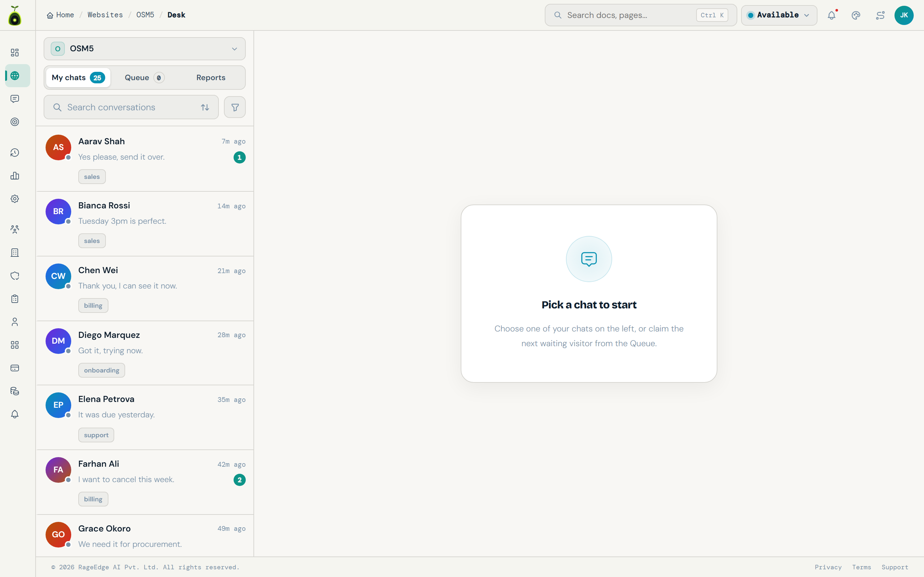Click the filter funnel icon

[x=235, y=107]
